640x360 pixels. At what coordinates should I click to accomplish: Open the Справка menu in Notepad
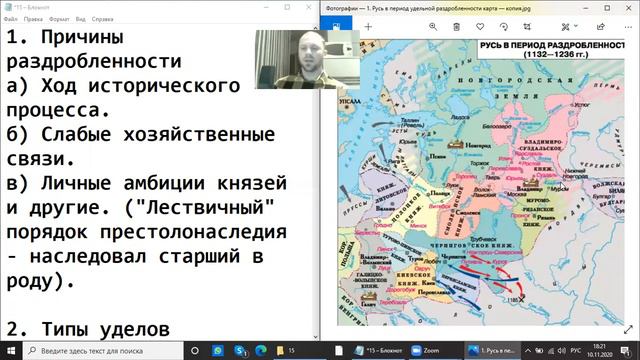point(102,19)
